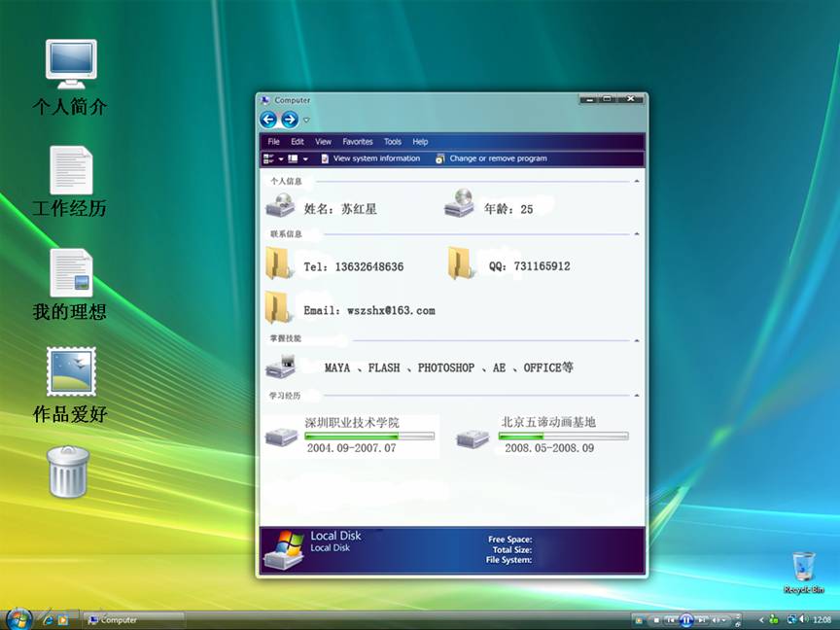
Task: Click the View system information icon
Action: 325,158
